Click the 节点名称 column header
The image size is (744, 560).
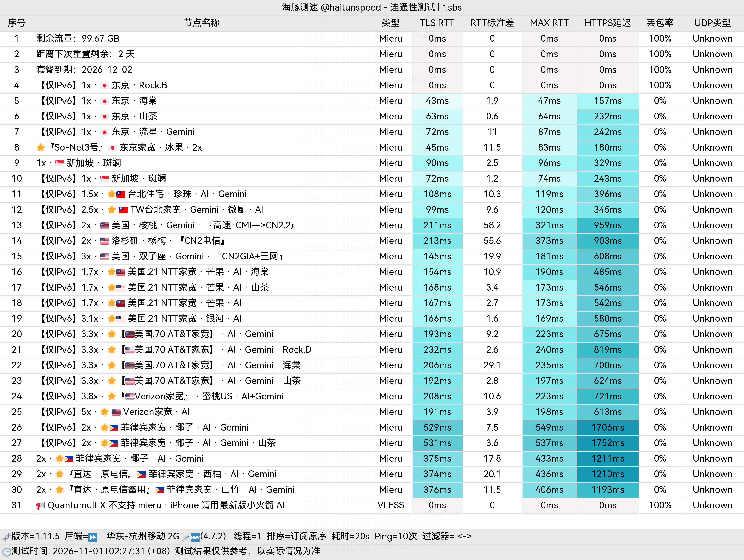coord(201,23)
